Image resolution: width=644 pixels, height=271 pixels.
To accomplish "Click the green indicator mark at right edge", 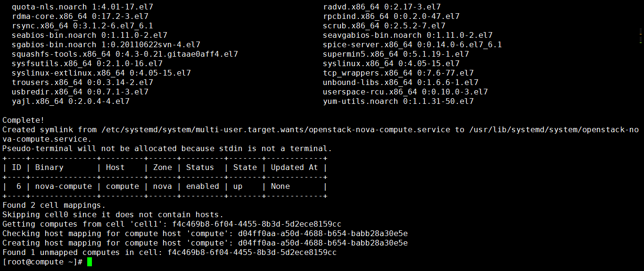I will pos(641,42).
